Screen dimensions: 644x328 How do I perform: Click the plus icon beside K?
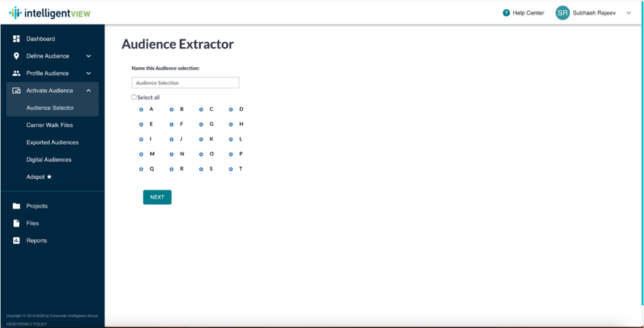[201, 139]
